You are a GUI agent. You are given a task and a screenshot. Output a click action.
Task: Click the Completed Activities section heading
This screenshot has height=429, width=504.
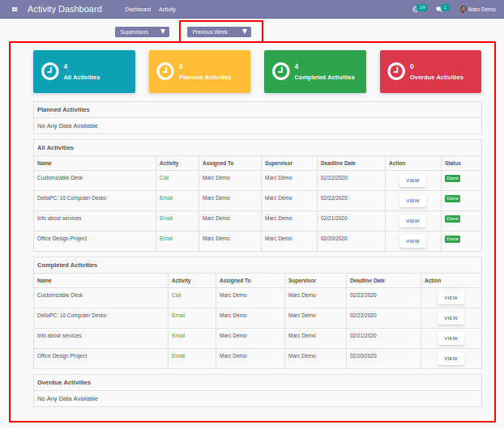(67, 265)
